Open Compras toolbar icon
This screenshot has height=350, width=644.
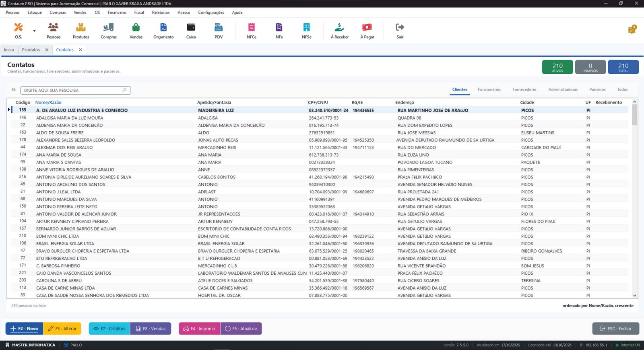pyautogui.click(x=109, y=31)
